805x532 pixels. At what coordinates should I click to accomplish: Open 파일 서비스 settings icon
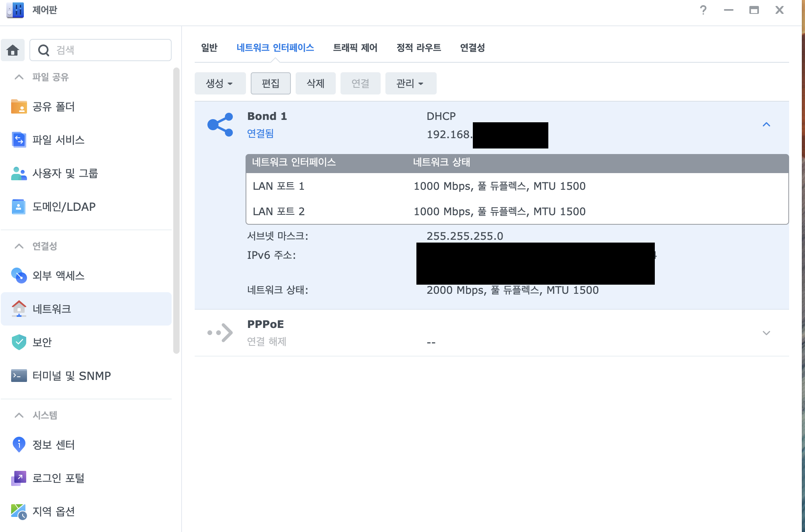point(19,140)
